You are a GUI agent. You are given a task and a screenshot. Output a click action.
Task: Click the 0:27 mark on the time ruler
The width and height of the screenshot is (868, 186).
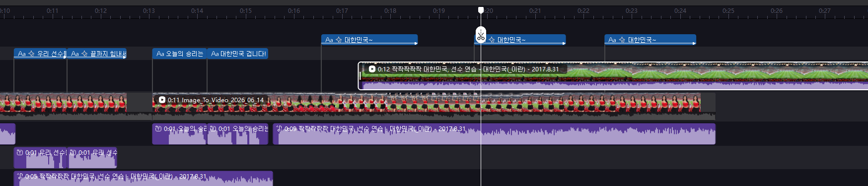click(x=825, y=10)
